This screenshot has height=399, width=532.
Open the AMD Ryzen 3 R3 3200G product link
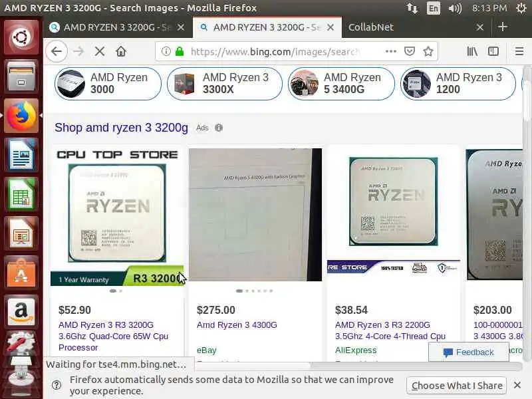point(113,336)
